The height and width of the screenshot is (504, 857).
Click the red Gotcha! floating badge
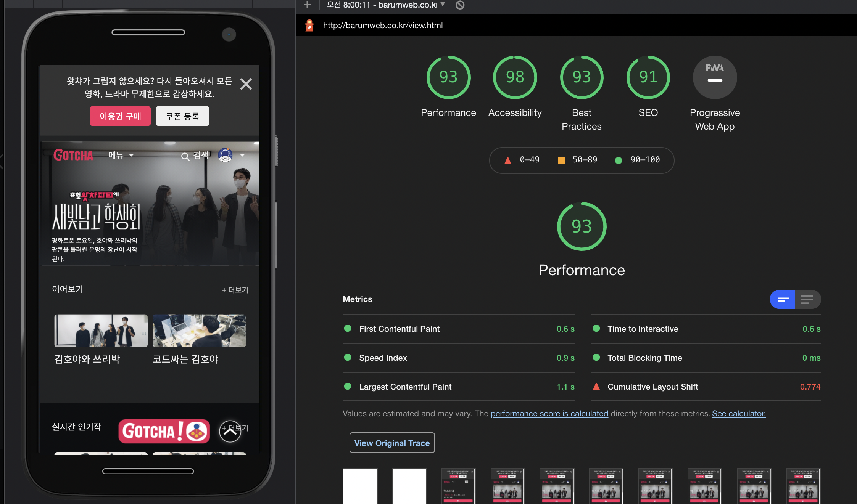164,431
